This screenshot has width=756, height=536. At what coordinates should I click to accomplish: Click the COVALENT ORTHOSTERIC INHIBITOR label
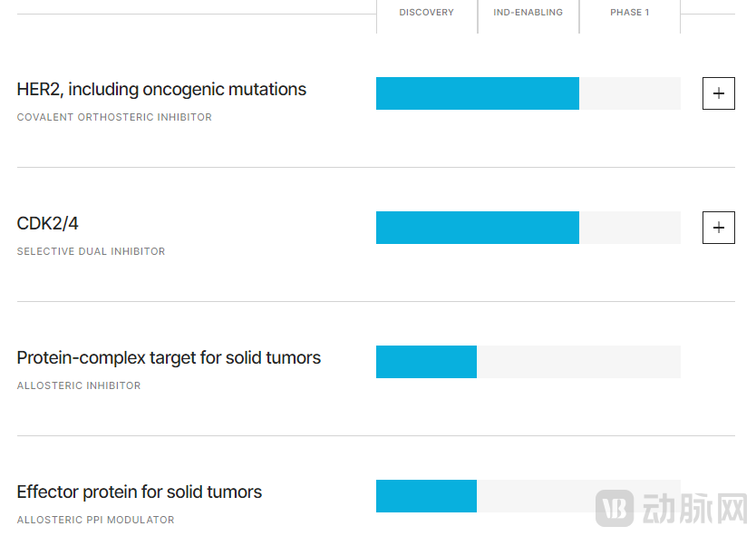pos(114,117)
